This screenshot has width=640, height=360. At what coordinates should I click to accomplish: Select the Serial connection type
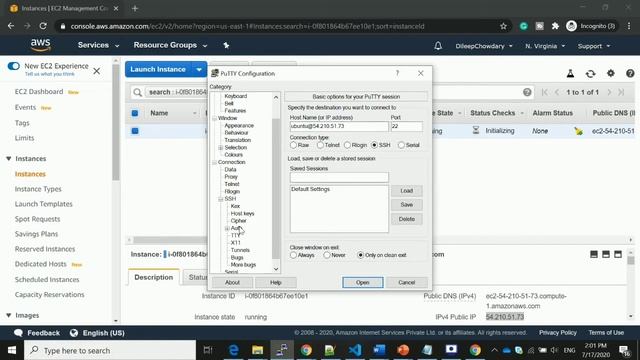(x=401, y=145)
